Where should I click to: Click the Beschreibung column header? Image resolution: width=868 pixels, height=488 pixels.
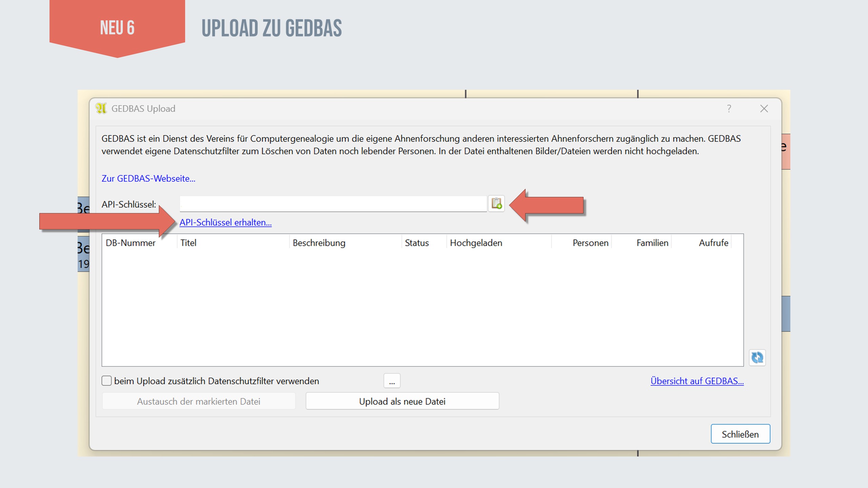[319, 243]
